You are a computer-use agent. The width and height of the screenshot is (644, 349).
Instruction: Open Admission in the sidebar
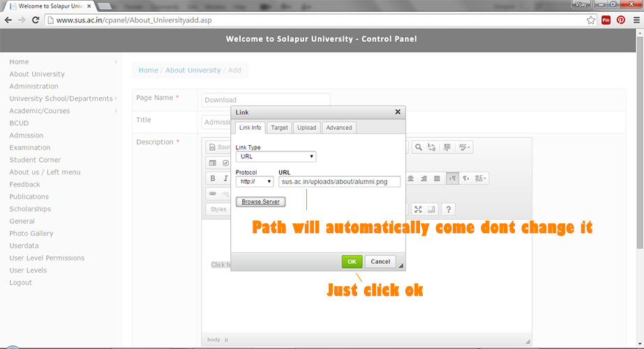[27, 135]
